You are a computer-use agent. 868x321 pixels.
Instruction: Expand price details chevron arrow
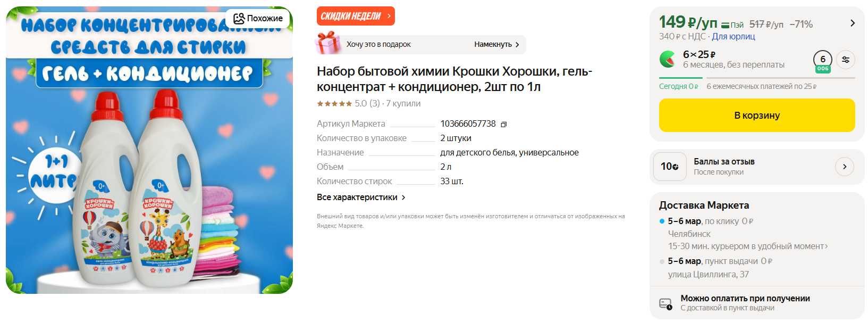853,23
